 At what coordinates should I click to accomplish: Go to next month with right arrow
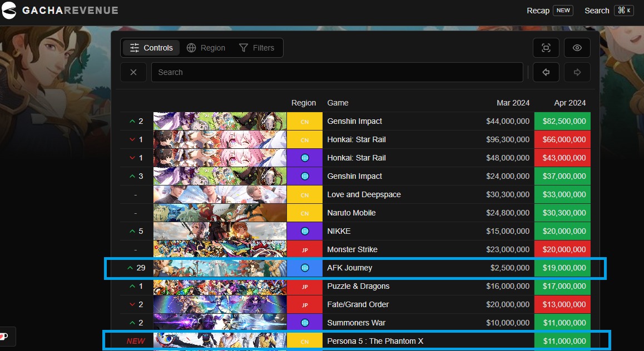click(577, 72)
